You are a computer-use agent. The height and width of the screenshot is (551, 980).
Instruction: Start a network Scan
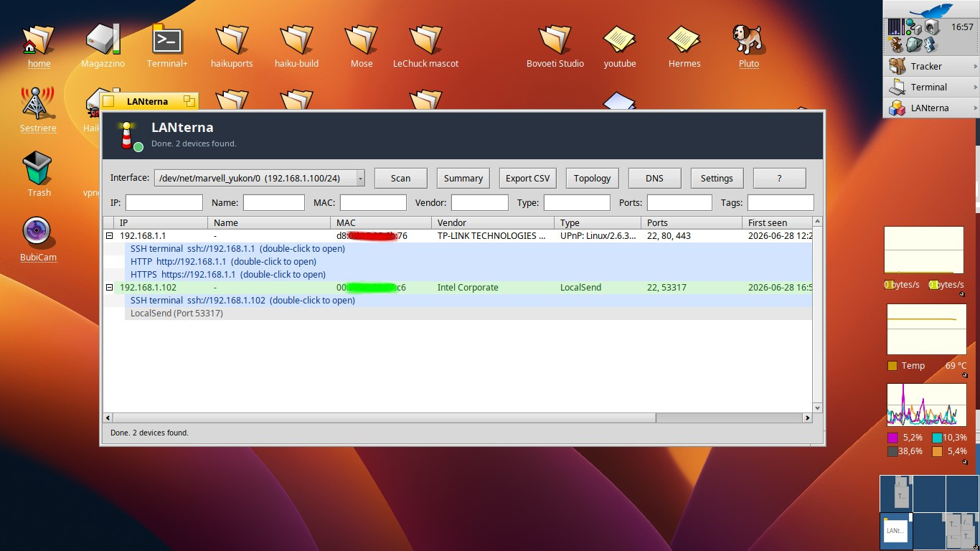(400, 178)
